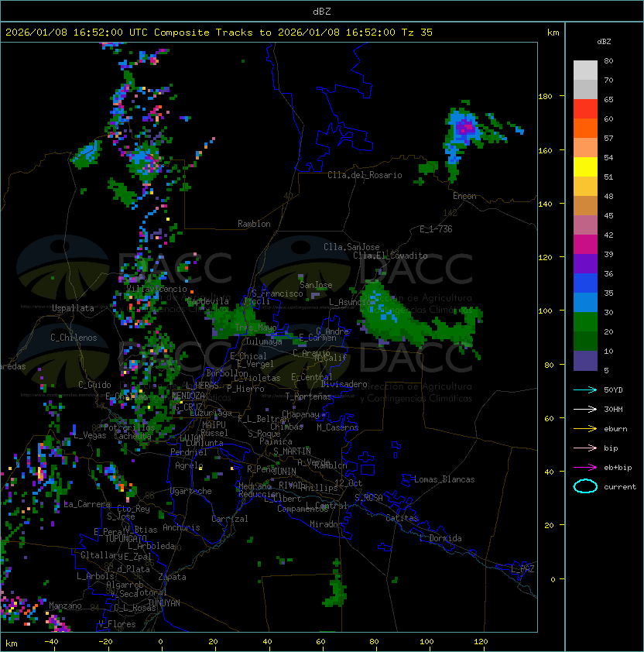Click the light blue 30-35 dBZ swatch
The width and height of the screenshot is (644, 652).
[585, 302]
